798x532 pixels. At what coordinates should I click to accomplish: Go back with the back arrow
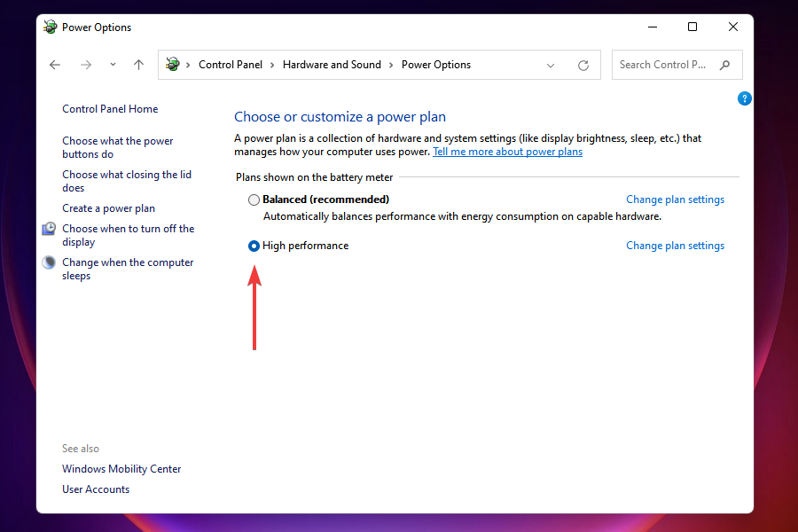55,65
